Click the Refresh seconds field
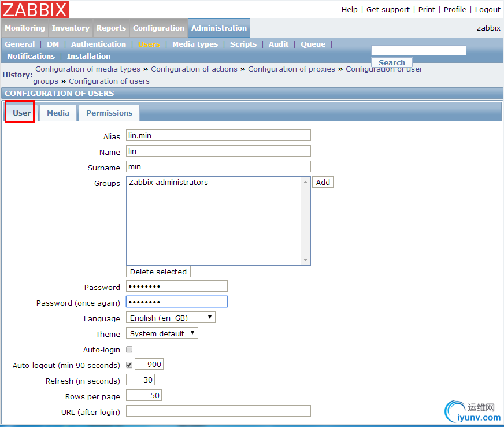This screenshot has height=427, width=504. [140, 380]
